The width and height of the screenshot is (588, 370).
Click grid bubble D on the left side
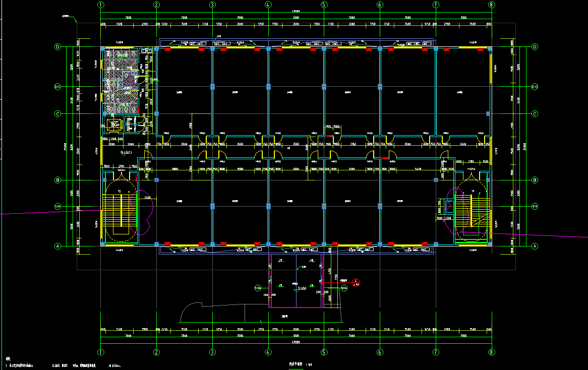(x=57, y=47)
